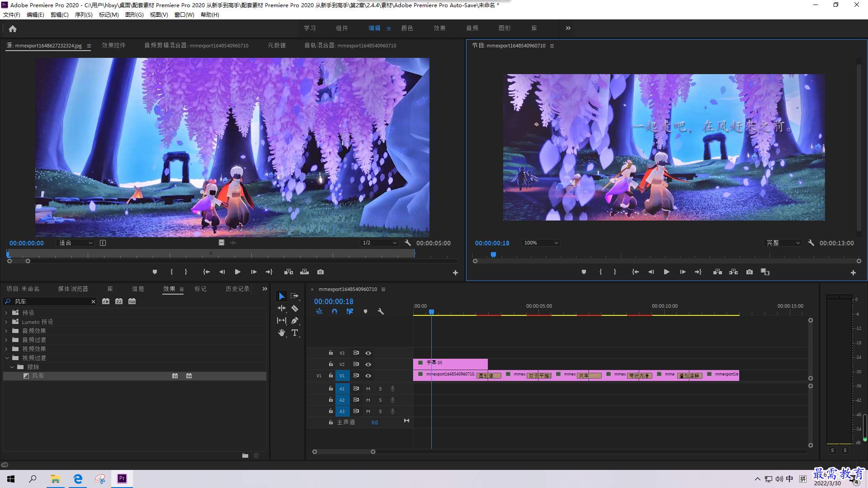Image resolution: width=868 pixels, height=488 pixels.
Task: Click Program monitor button editor plus
Action: (x=853, y=272)
